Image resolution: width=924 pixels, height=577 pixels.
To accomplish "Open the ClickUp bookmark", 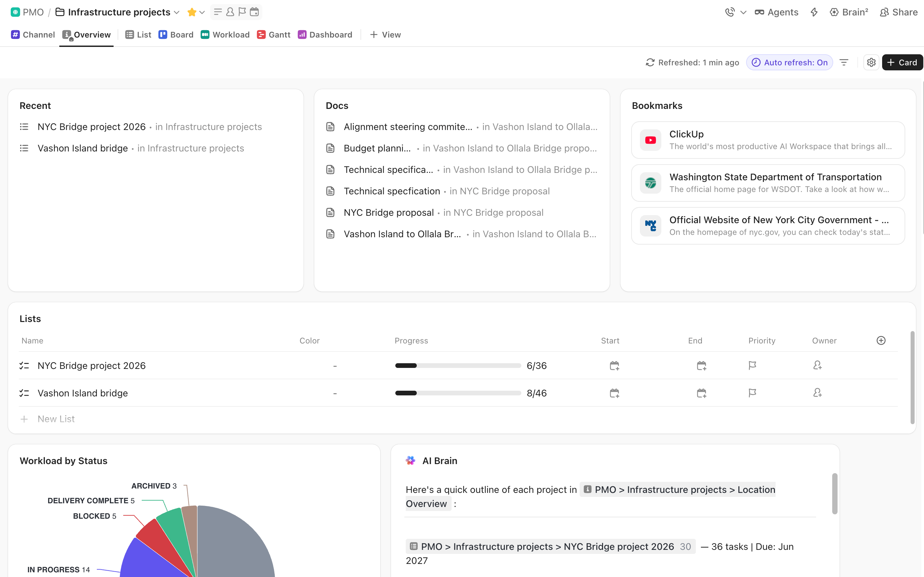I will click(768, 140).
